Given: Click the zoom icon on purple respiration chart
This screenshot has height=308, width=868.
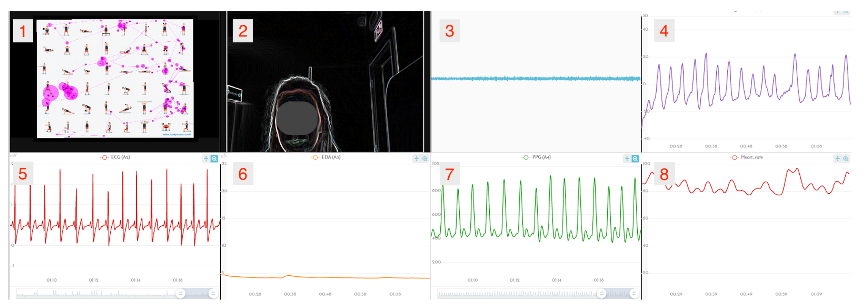Looking at the screenshot, I should tap(846, 11).
